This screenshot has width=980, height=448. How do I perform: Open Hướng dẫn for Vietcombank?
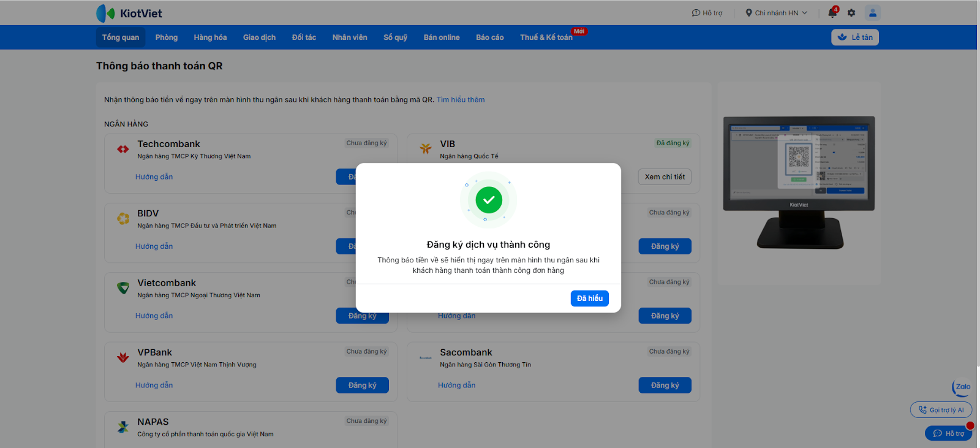[154, 316]
